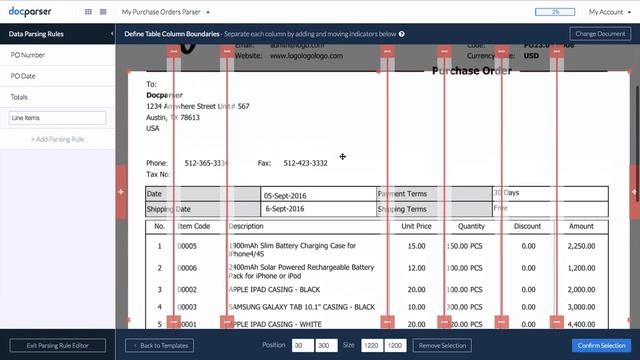
Task: Click the 'Unit Price' column header
Action: pos(416,226)
